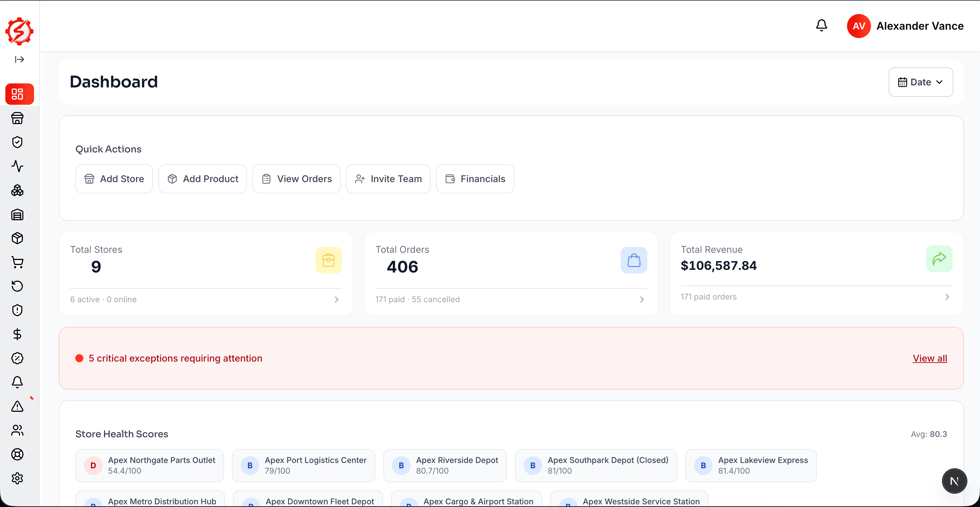This screenshot has width=980, height=507.
Task: Open the shield alert icon in sidebar
Action: coord(17,310)
